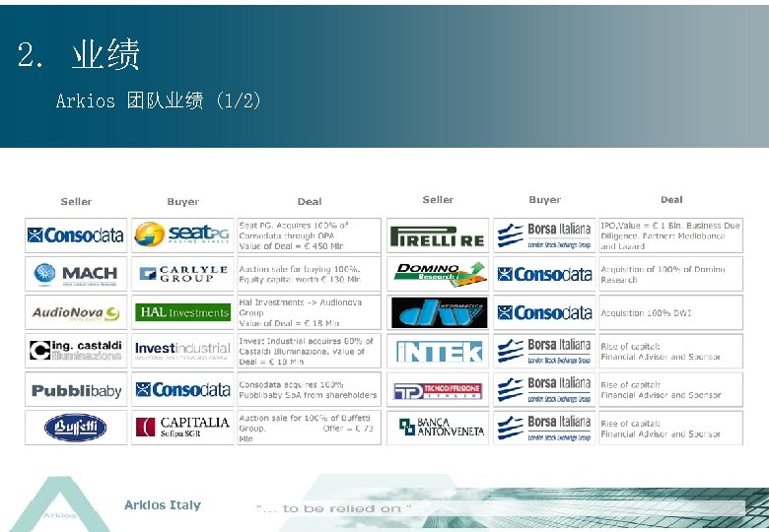769x532 pixels.
Task: Select the Consodata logo beside Domino Research
Action: pos(544,274)
